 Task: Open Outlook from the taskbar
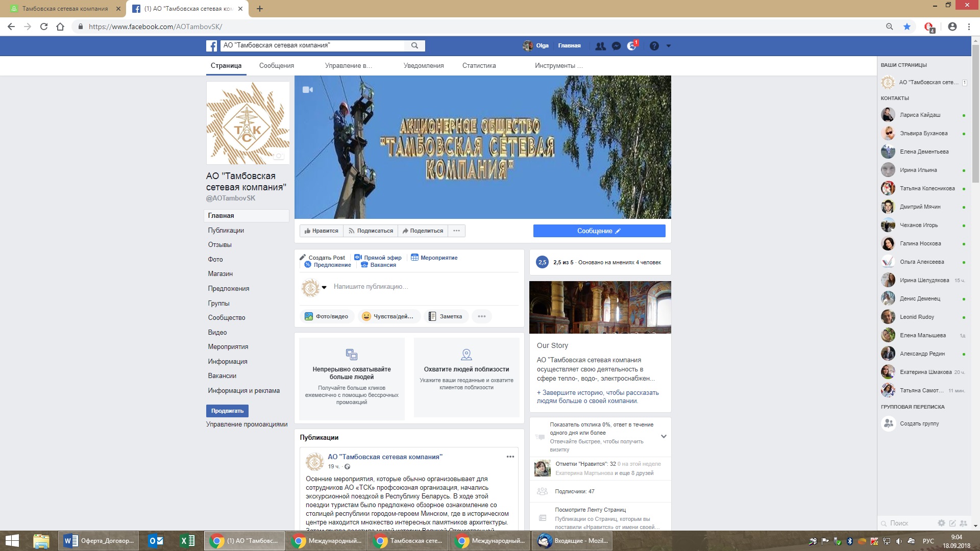(x=156, y=541)
